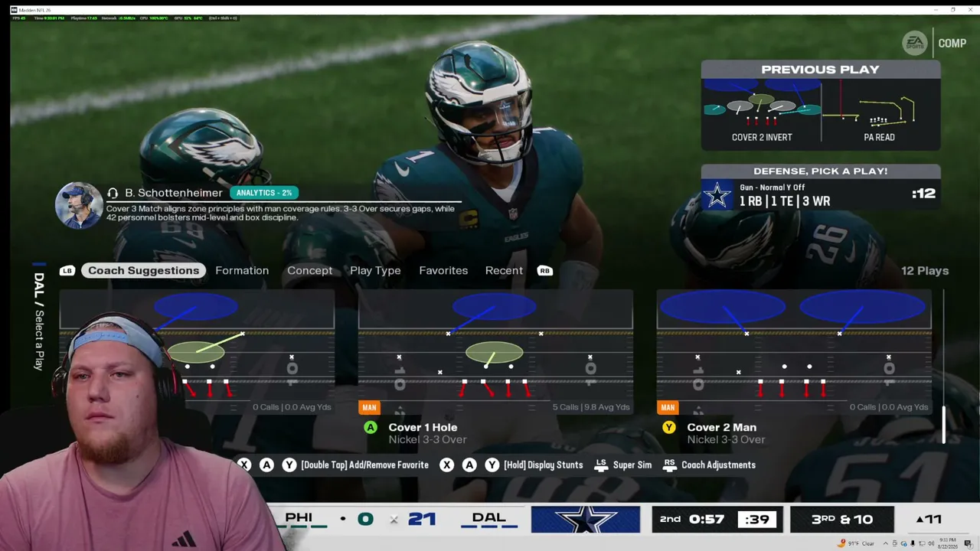Click the MAN coverage tag on Cover 2 Man

(668, 407)
